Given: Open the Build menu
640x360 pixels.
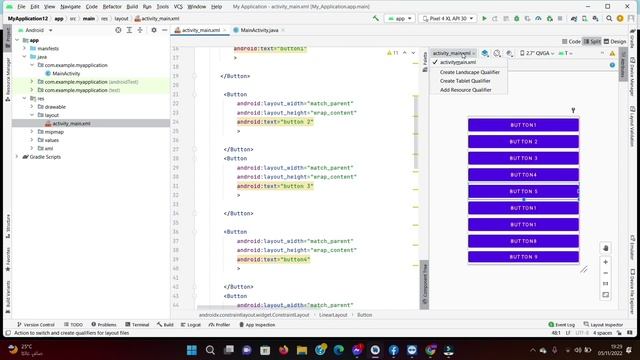Looking at the screenshot, I should (132, 7).
